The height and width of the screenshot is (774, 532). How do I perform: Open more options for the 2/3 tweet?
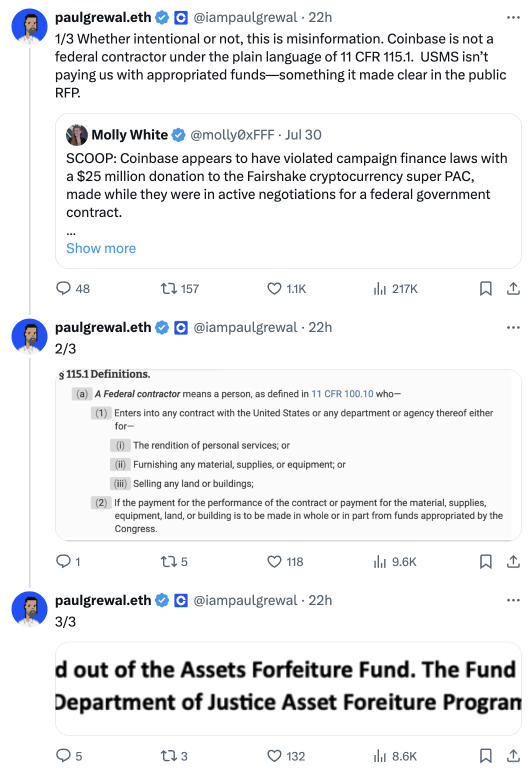click(513, 327)
